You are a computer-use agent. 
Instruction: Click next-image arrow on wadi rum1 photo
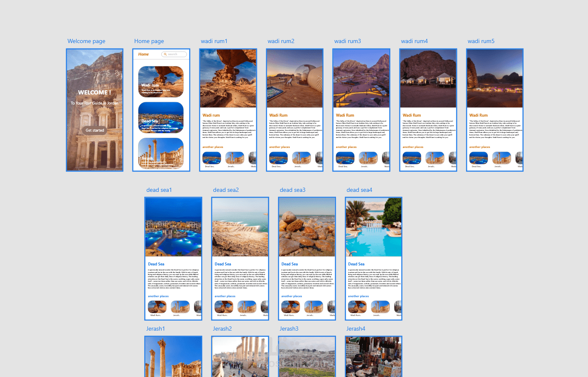point(253,78)
